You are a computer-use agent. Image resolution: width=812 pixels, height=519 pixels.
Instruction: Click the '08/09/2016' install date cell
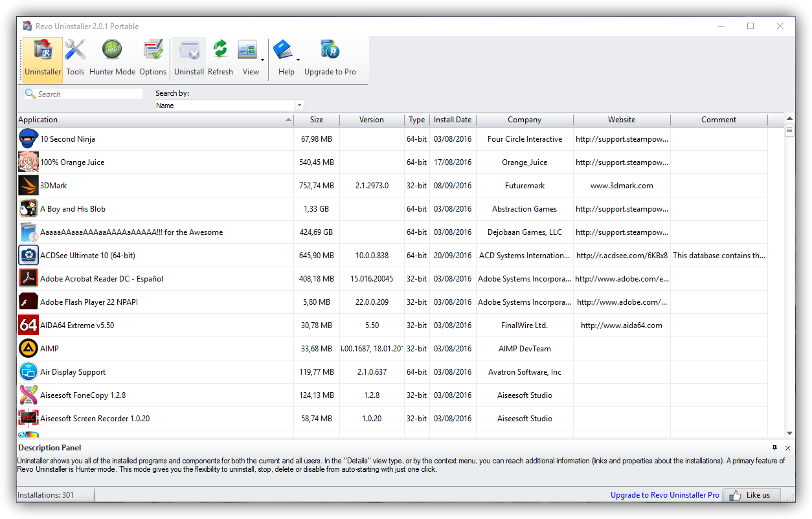[x=453, y=186]
